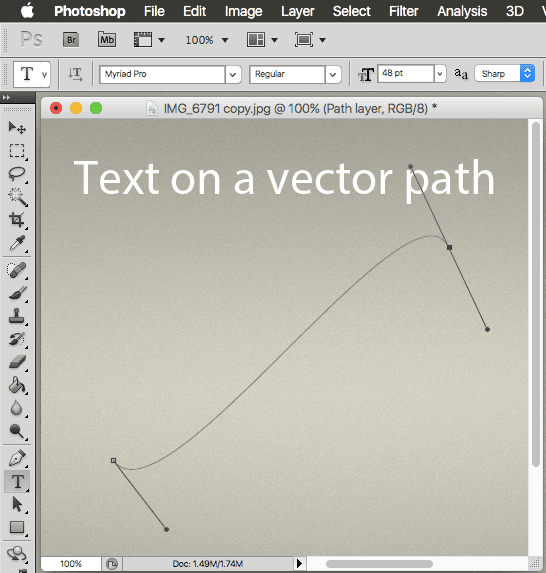The image size is (546, 573).
Task: Select the Rectangular Marquee tool
Action: coord(17,151)
